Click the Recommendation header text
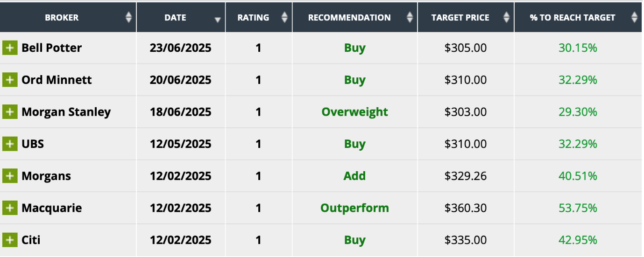The height and width of the screenshot is (257, 644). (x=349, y=18)
